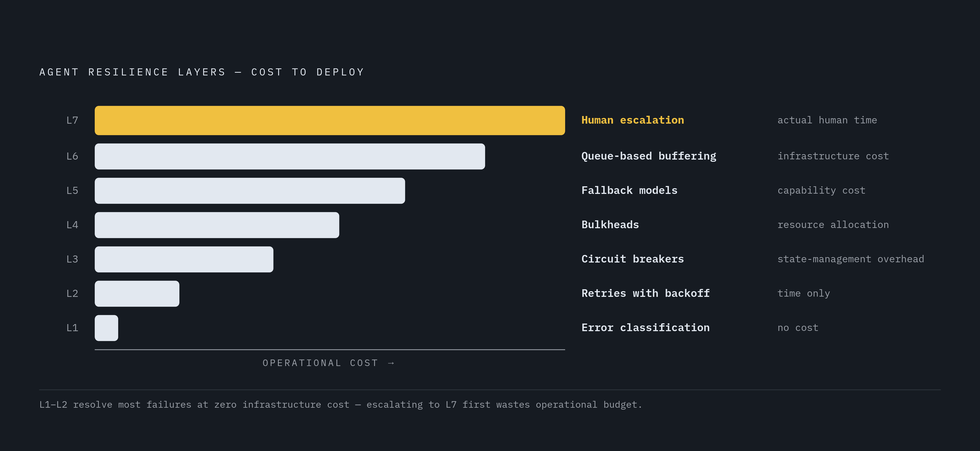Click the yellow L7 Human escalation bar

[x=330, y=120]
